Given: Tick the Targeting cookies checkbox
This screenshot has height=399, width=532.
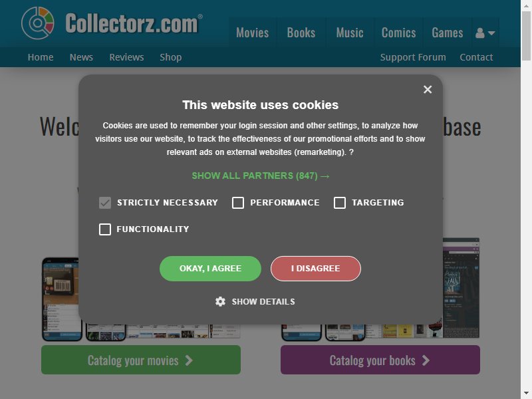Looking at the screenshot, I should tap(340, 203).
